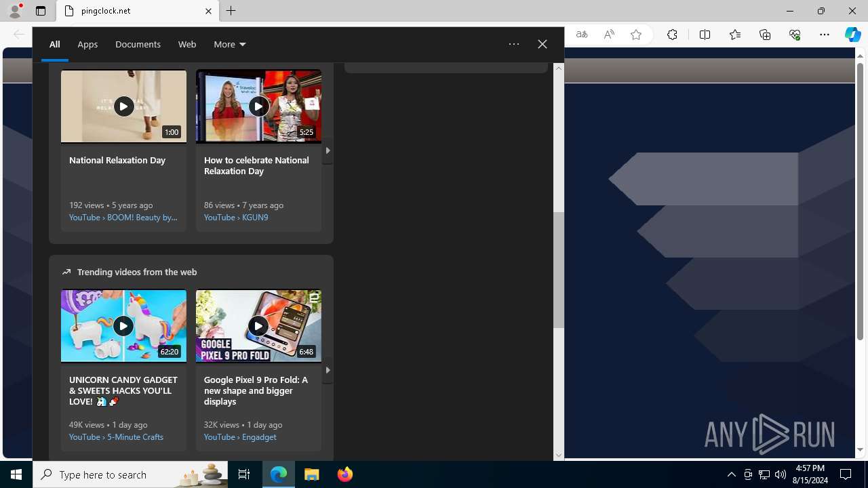Show next Relaxation Day videos arrow
The width and height of the screenshot is (868, 488).
coord(328,150)
